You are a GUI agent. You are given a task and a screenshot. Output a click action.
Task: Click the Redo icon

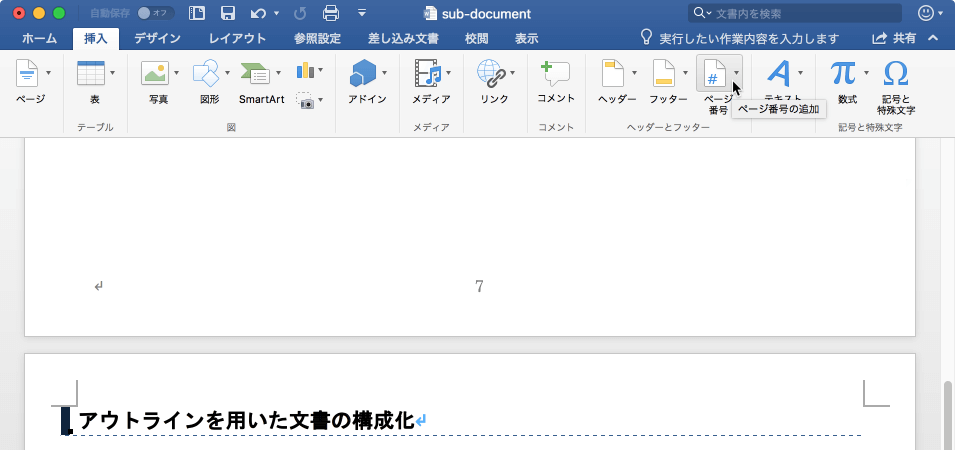300,13
